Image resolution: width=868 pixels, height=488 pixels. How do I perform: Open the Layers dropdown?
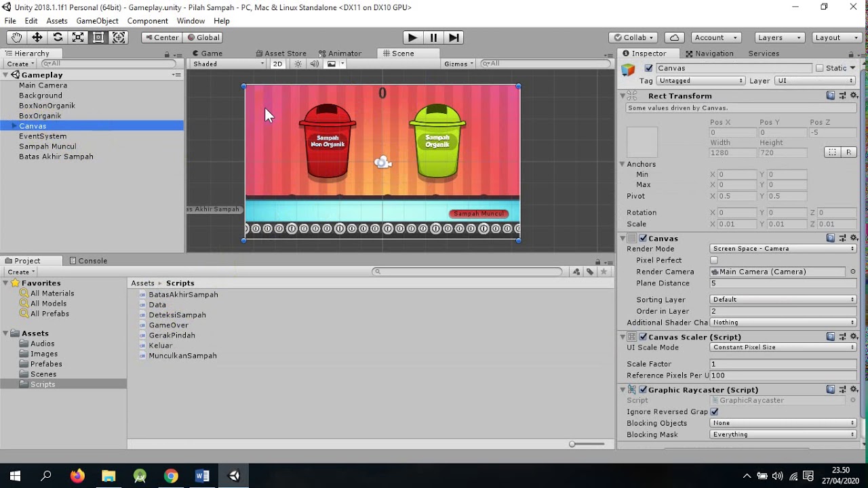point(779,37)
